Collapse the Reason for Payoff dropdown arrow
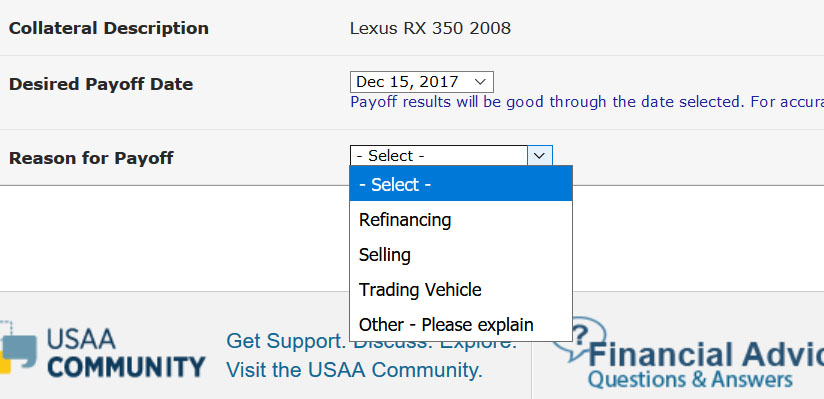Viewport: 824px width, 399px height. [x=540, y=156]
